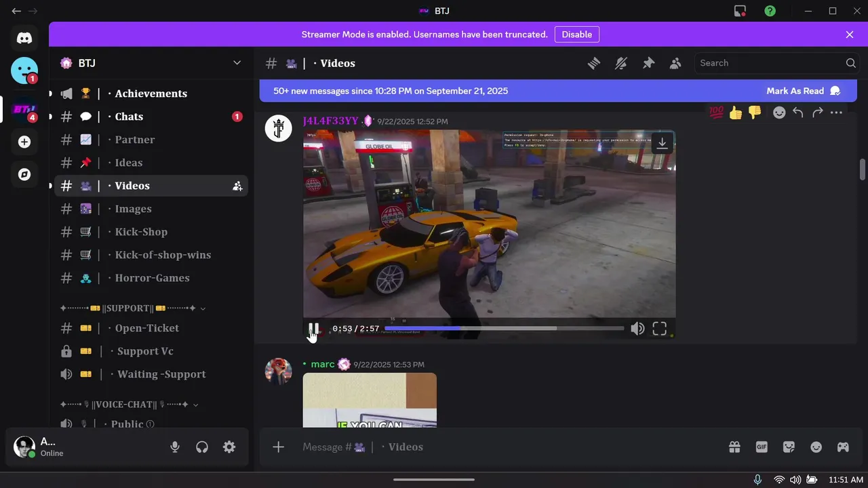The image size is (868, 488).
Task: Go back with the title bar arrow
Action: [x=16, y=11]
